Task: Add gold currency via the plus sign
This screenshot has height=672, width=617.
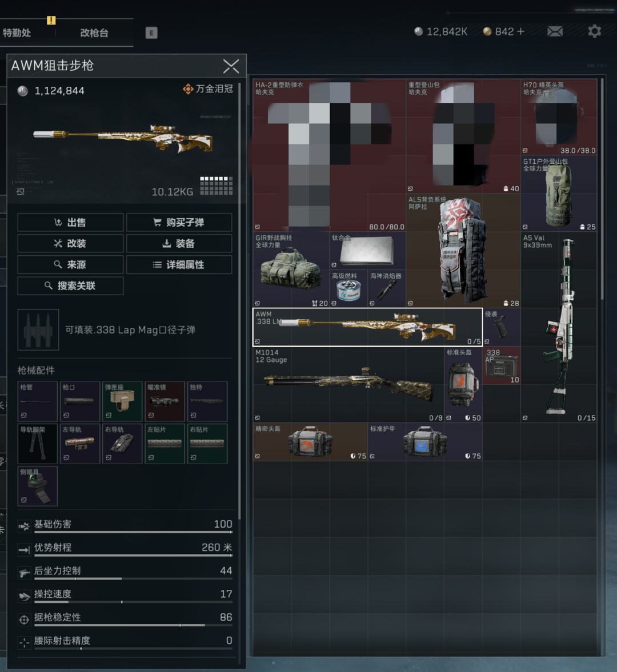Action: pos(520,31)
